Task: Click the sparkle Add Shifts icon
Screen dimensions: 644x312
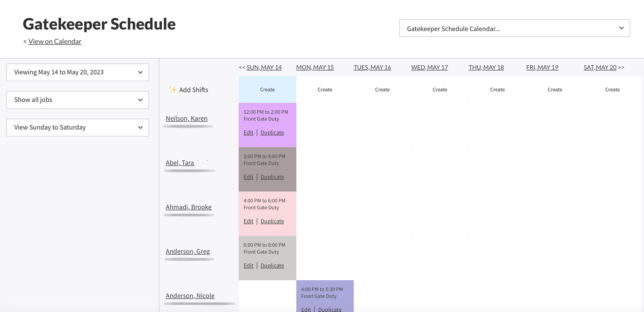Action: [x=173, y=90]
